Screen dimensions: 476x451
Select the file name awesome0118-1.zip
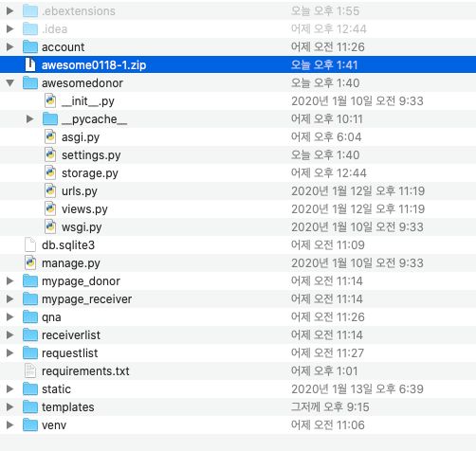click(x=94, y=65)
